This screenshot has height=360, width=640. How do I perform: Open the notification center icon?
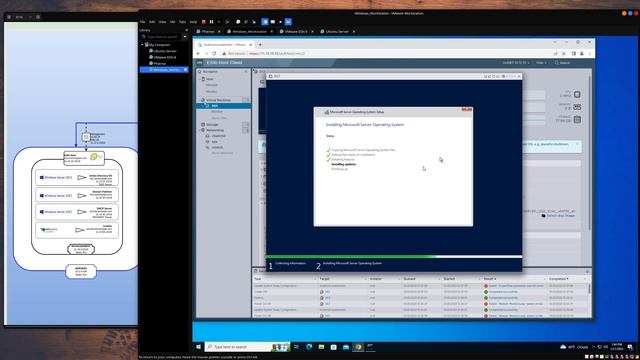[x=630, y=347]
